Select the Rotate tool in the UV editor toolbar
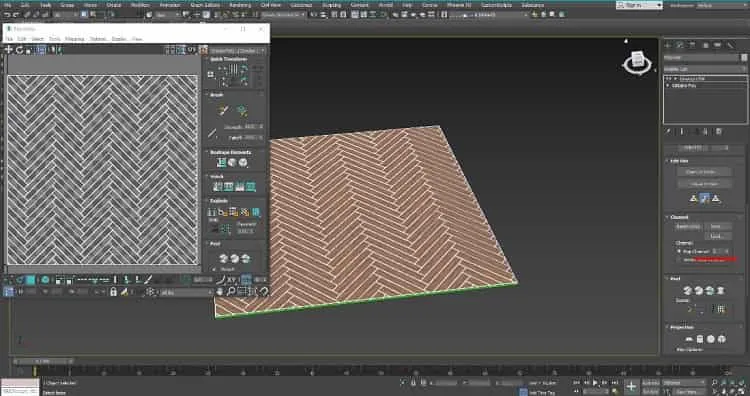 pyautogui.click(x=19, y=50)
